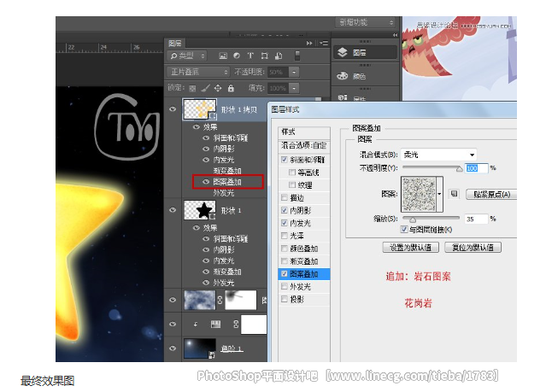Hide the 形状 1 layer
This screenshot has width=546, height=392.
[x=173, y=210]
